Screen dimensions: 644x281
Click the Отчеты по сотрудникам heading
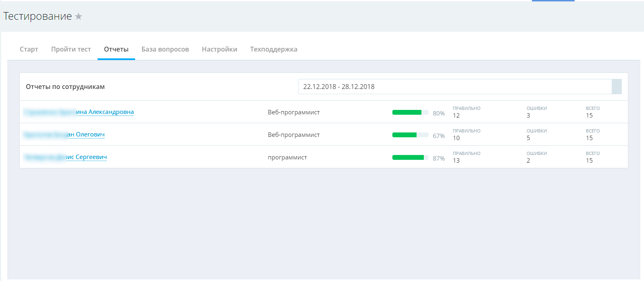tap(65, 87)
